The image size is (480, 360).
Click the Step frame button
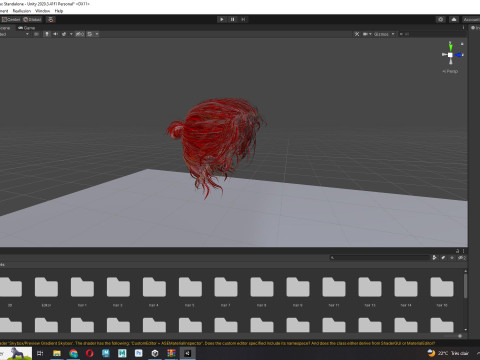[x=243, y=19]
